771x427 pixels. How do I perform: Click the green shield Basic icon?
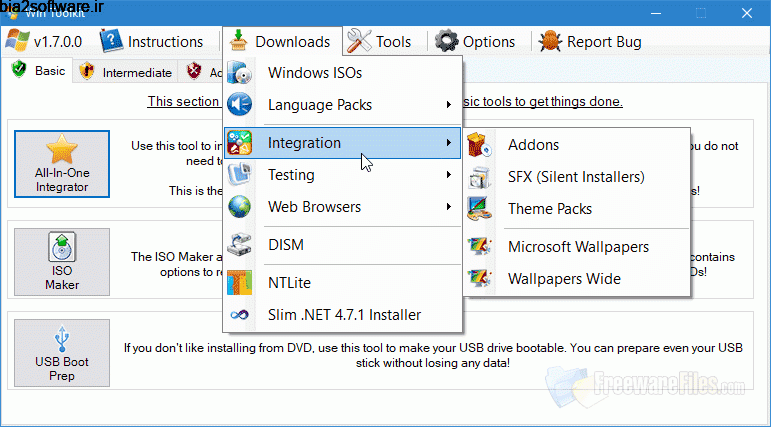point(19,70)
